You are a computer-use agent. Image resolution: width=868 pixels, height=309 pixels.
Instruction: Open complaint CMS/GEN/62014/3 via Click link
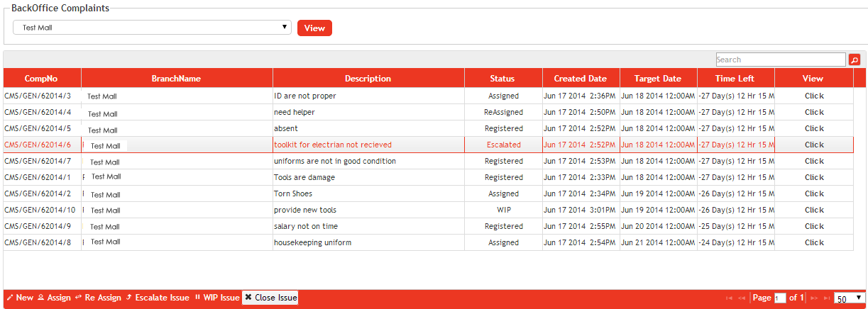[814, 96]
